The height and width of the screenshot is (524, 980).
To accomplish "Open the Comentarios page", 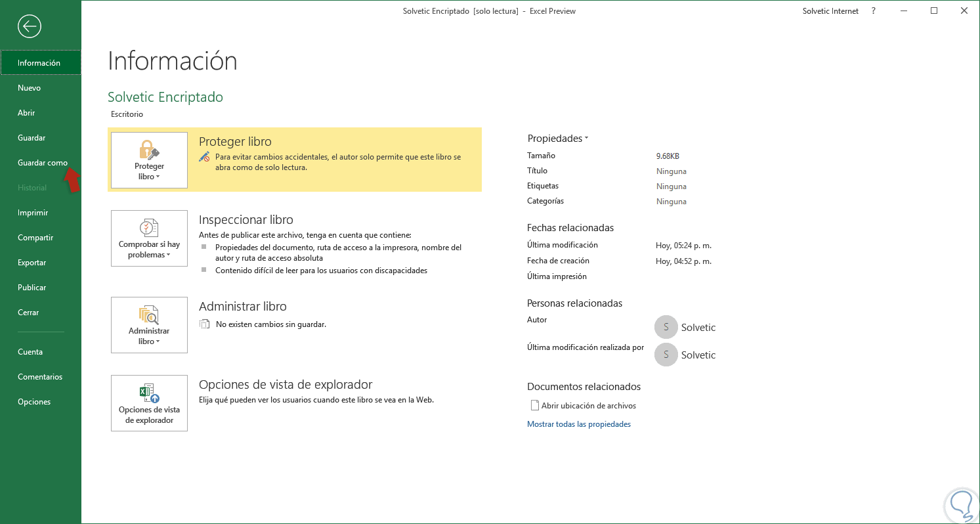I will point(41,377).
